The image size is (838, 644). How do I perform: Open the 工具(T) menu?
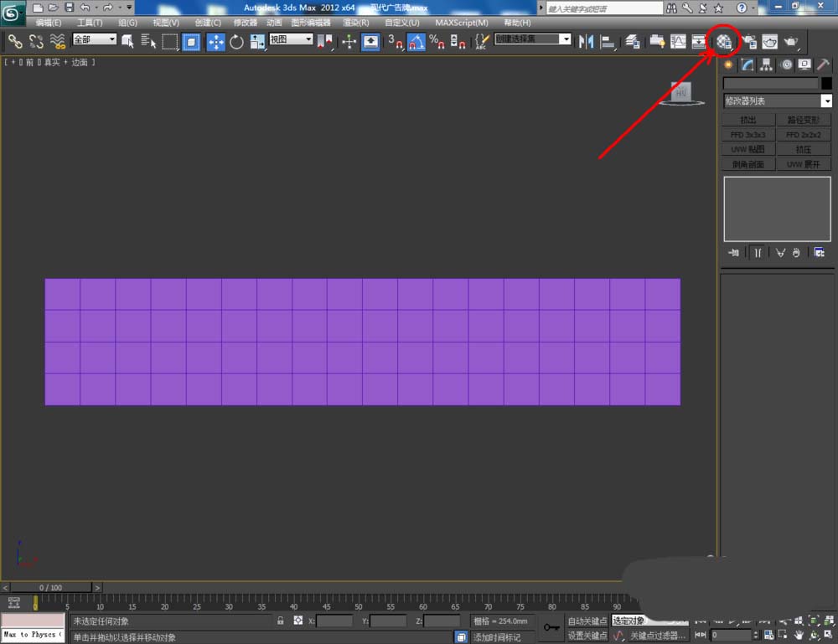(90, 23)
